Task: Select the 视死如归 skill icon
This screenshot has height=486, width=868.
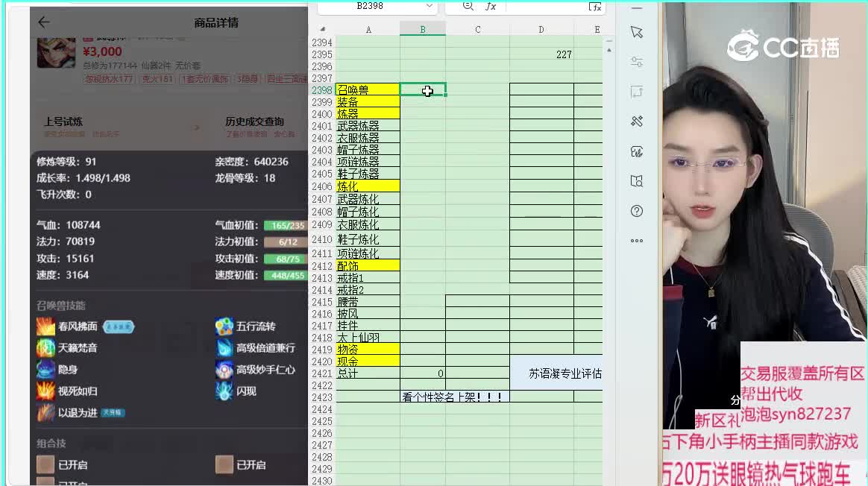Action: point(45,391)
